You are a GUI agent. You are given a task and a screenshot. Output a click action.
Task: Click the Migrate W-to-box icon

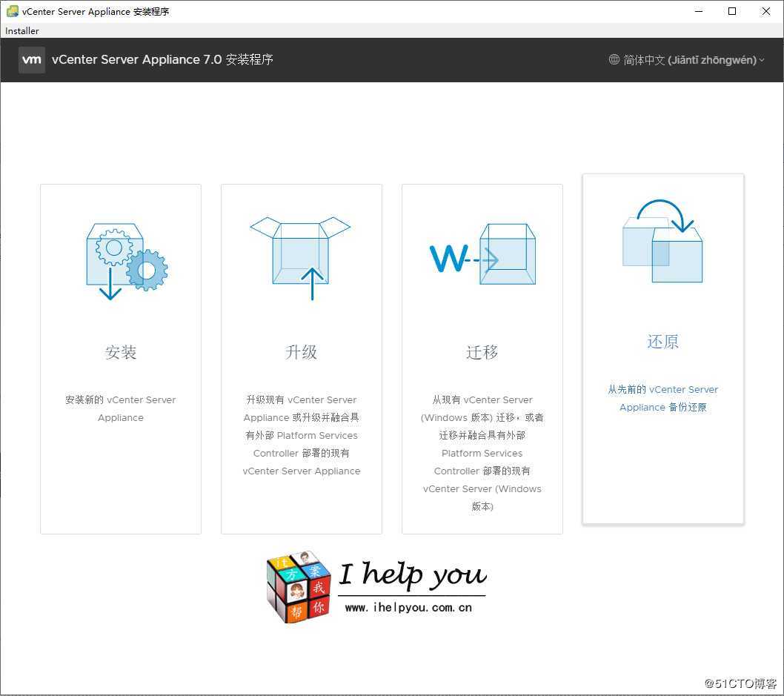(483, 254)
